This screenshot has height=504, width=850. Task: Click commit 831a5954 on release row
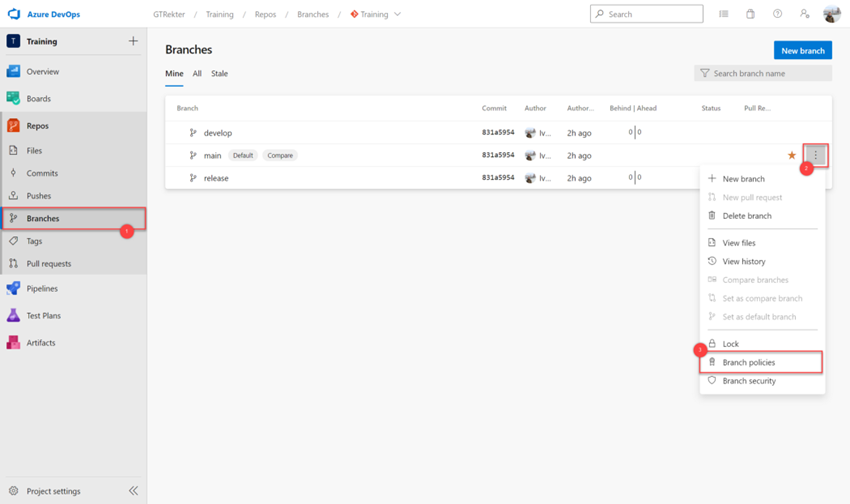[498, 178]
